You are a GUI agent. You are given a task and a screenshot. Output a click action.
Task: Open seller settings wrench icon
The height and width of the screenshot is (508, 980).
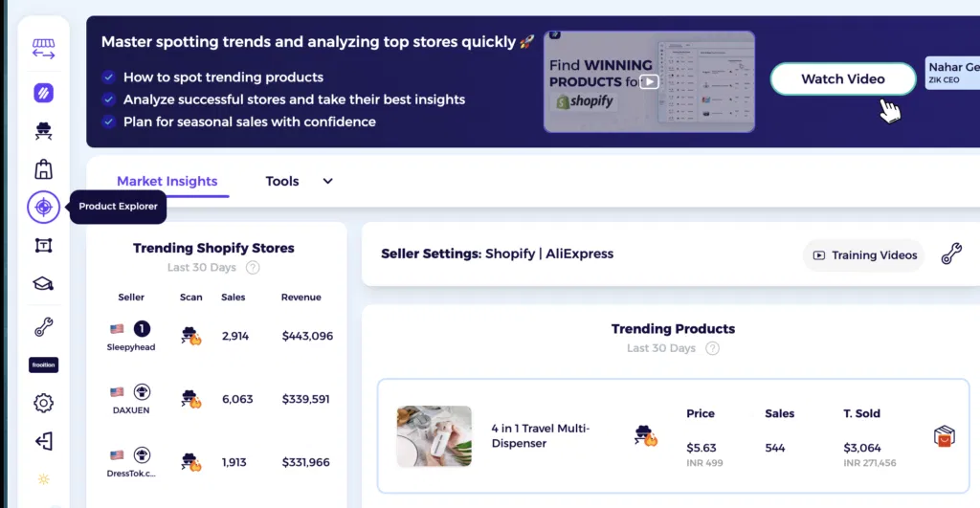click(x=951, y=254)
